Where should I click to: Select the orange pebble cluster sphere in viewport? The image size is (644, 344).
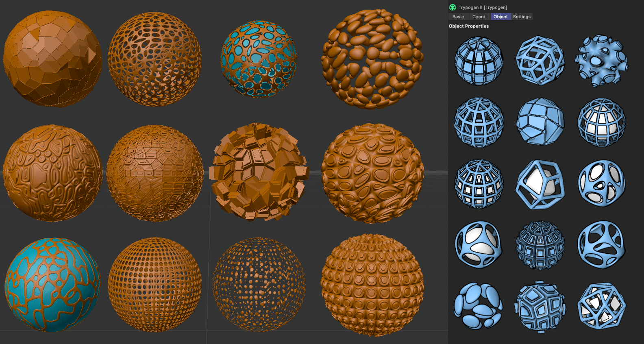(x=372, y=59)
